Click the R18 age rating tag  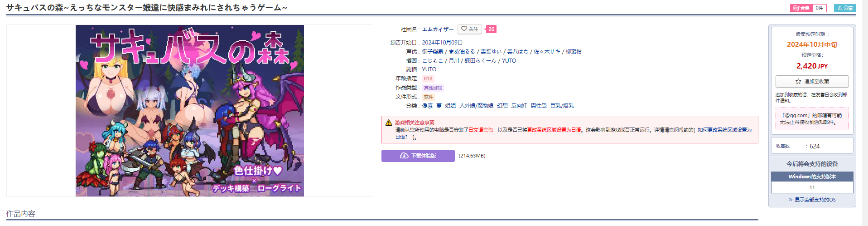tap(428, 79)
